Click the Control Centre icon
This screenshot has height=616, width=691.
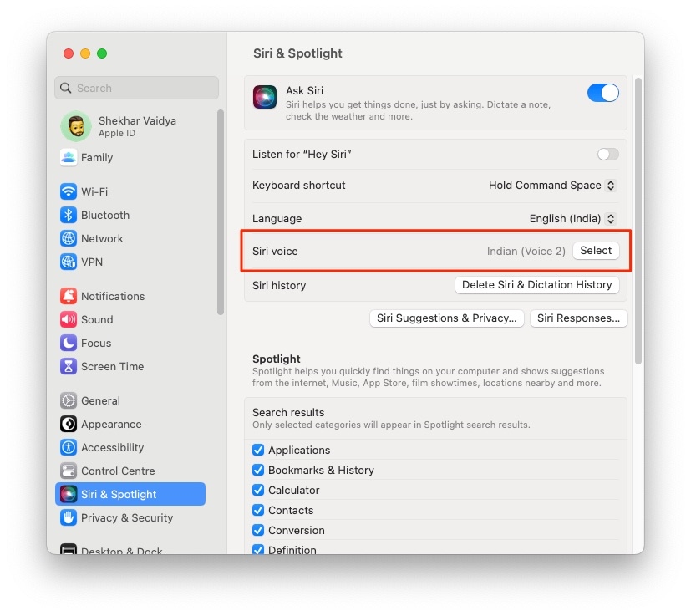pos(69,471)
